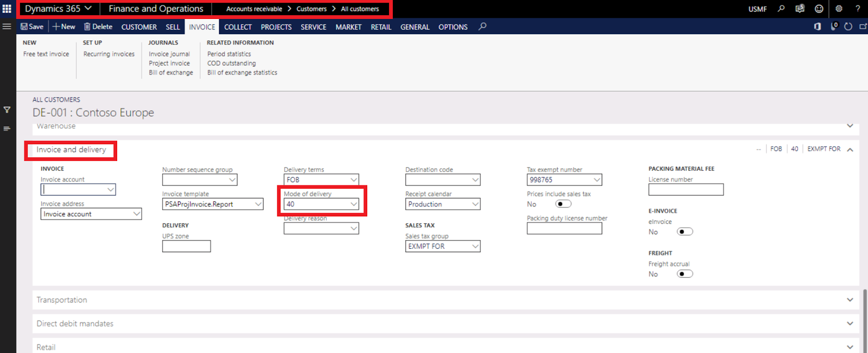Open the Dynamics 365 dropdown
The width and height of the screenshot is (868, 353).
point(58,9)
